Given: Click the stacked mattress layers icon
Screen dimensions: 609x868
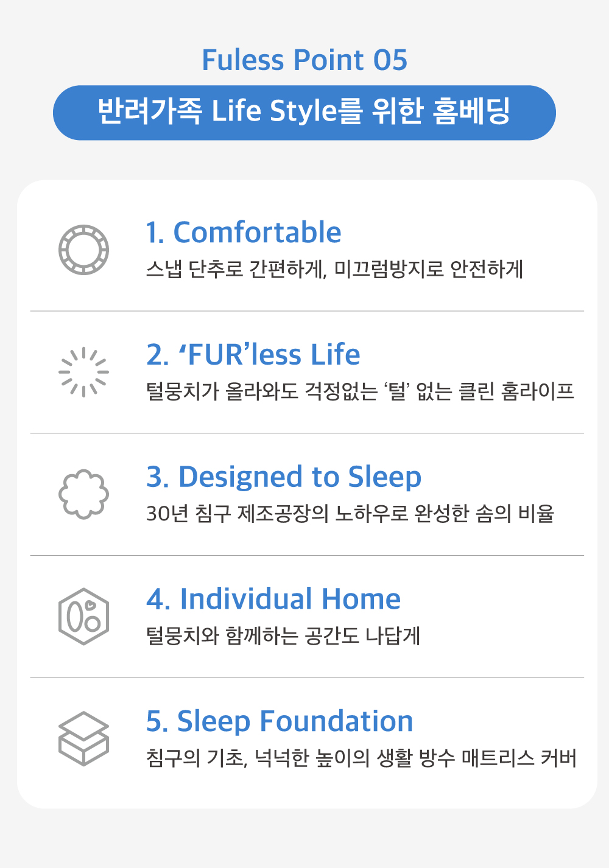Looking at the screenshot, I should pyautogui.click(x=84, y=738).
